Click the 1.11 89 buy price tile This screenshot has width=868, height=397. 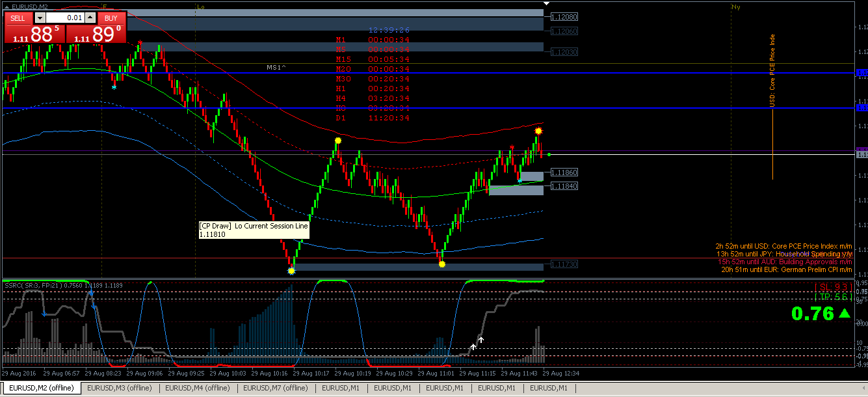[96, 34]
